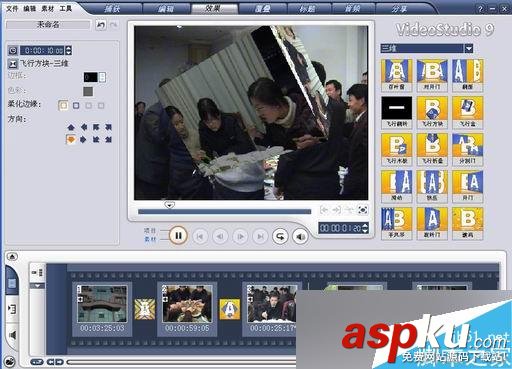
Task: Switch to the 覆叠 Overlay step tab
Action: [x=263, y=8]
